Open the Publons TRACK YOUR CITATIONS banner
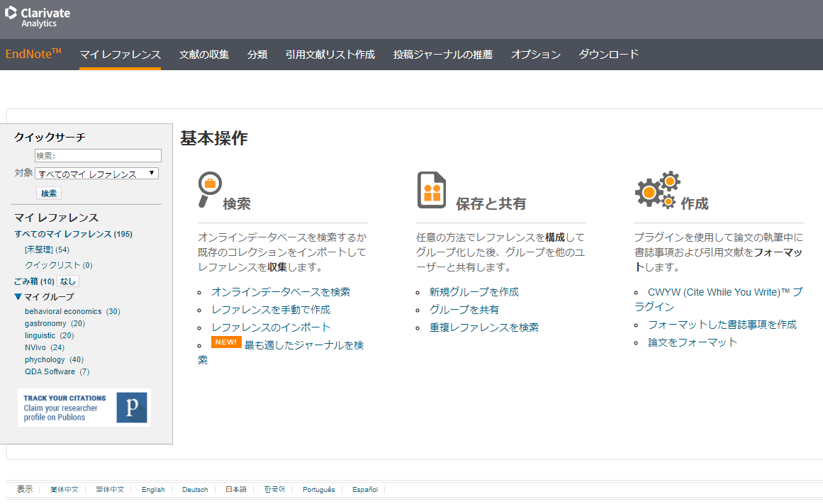Viewport: 823px width, 504px height. tap(84, 408)
